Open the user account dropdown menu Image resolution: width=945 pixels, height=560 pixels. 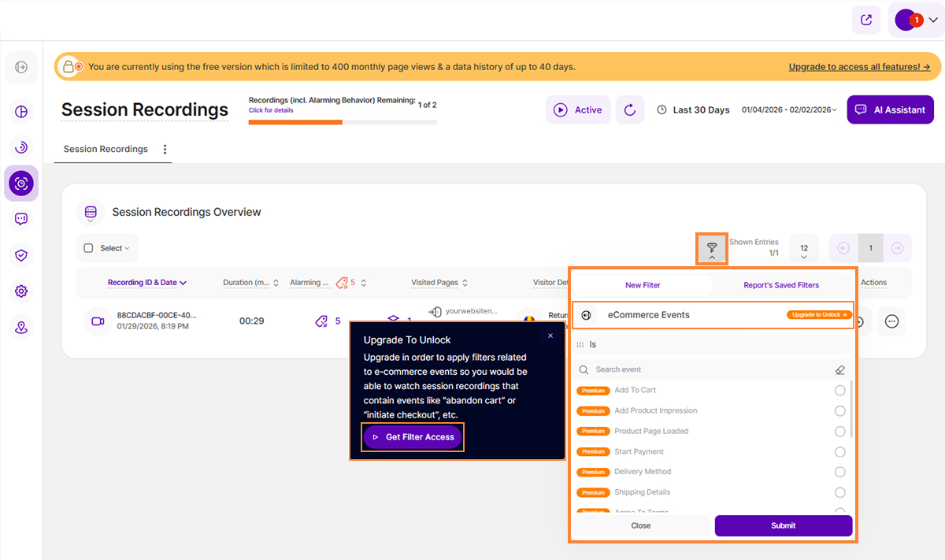pyautogui.click(x=916, y=20)
